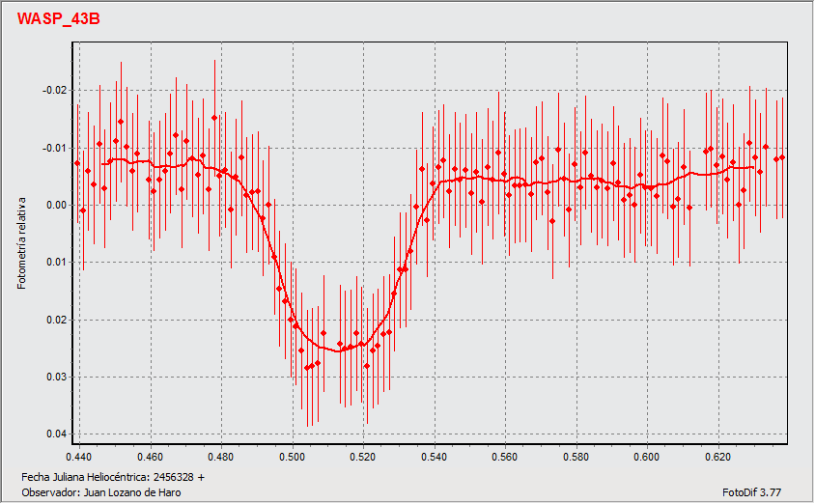
Task: Select the 0.580 x-axis tick label
Action: (x=576, y=455)
